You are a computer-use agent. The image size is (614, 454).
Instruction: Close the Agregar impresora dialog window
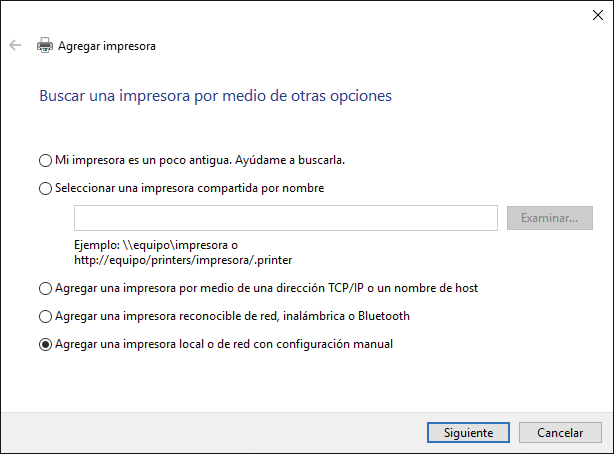point(596,13)
